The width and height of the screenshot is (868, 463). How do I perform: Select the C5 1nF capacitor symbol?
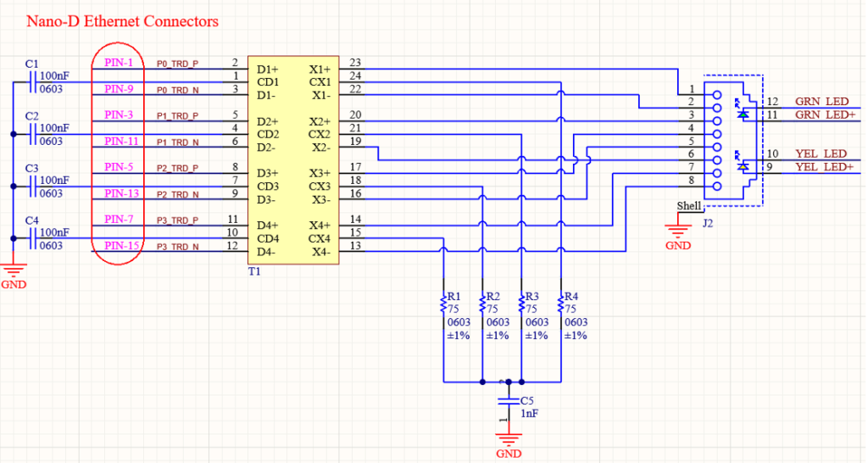509,400
